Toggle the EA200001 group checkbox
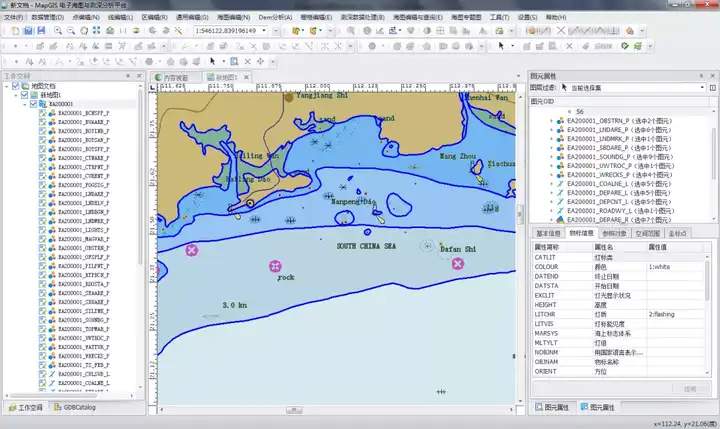Viewport: 720px width, 429px height. (x=33, y=104)
